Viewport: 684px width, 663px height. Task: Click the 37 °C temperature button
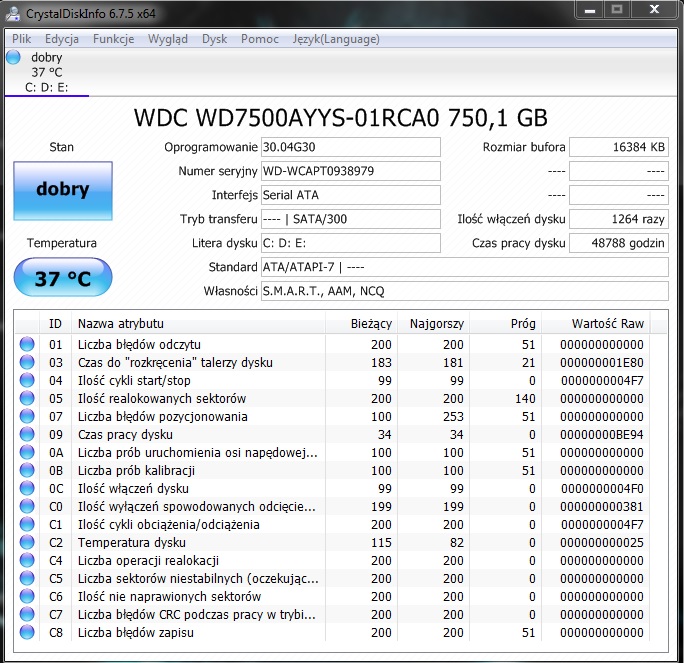[x=63, y=277]
